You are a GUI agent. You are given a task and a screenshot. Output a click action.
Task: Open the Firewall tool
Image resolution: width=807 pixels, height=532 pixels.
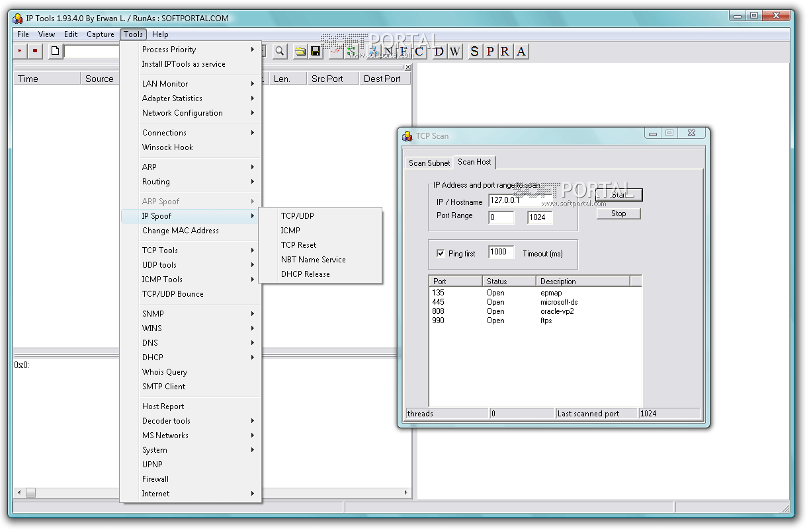click(191, 479)
